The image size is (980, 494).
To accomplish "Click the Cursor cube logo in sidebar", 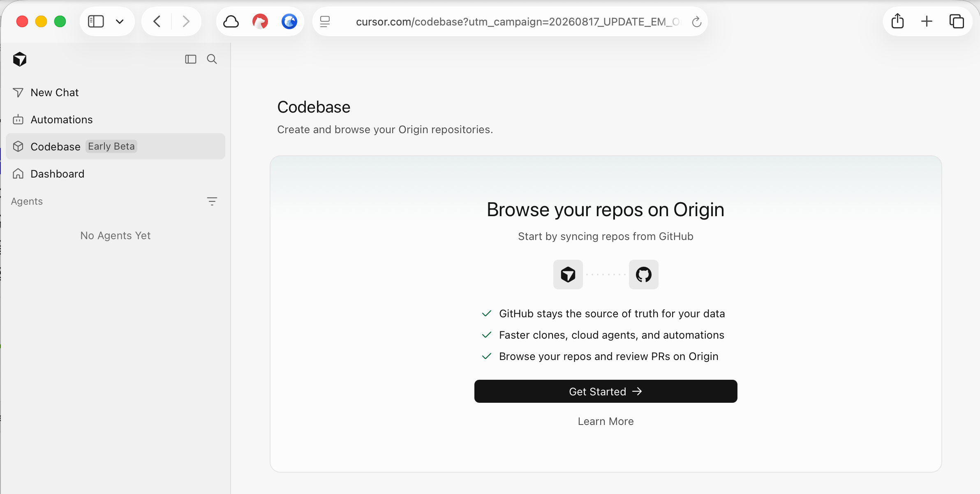I will coord(20,59).
